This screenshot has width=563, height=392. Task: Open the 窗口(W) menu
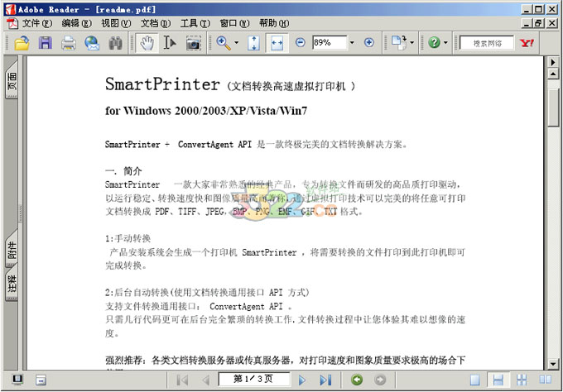coord(234,23)
